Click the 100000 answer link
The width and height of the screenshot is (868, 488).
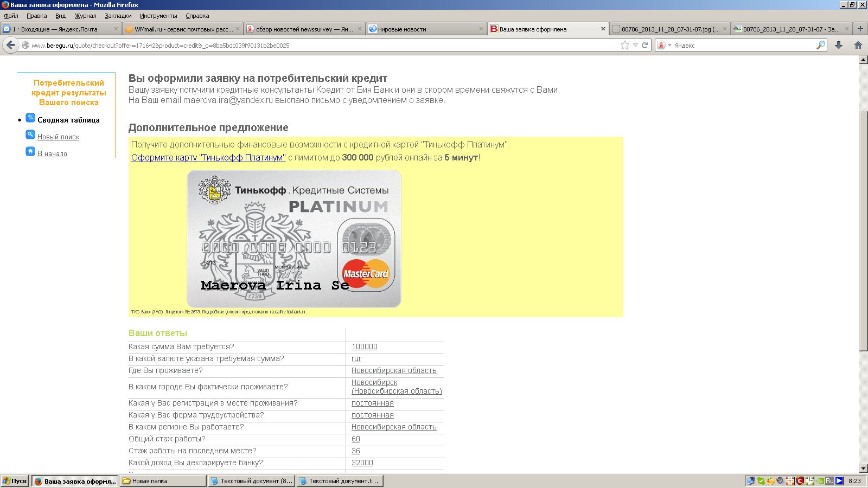point(365,347)
